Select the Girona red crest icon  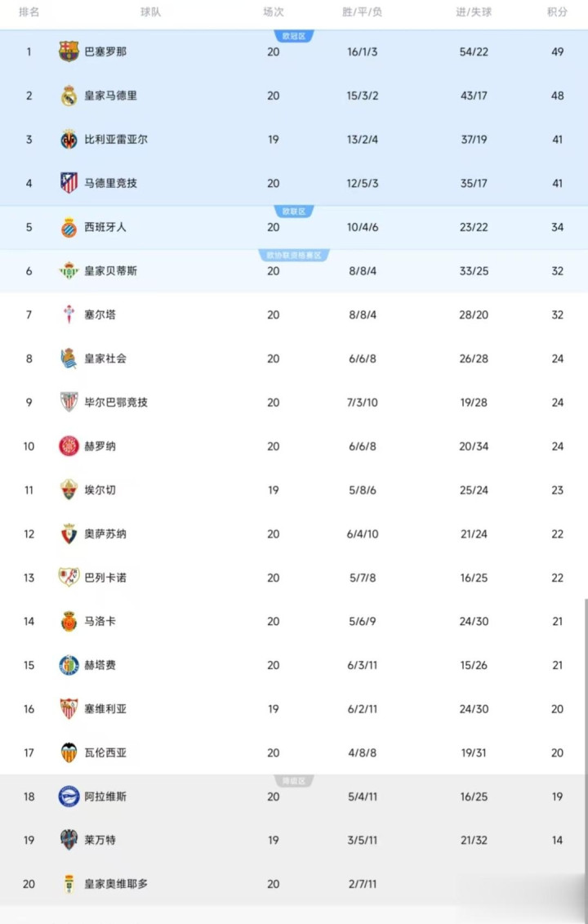click(69, 446)
